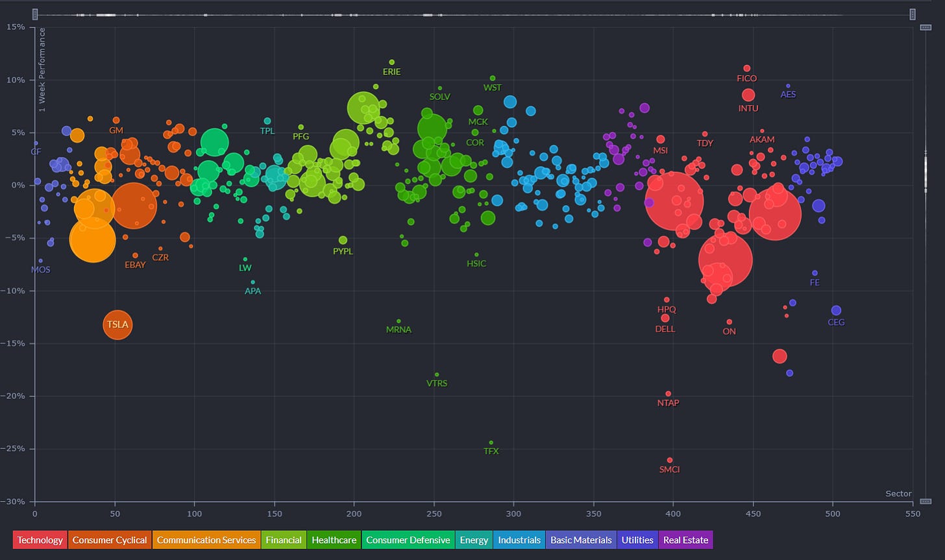Click the LW ticker label
This screenshot has height=560, width=945.
[x=245, y=268]
